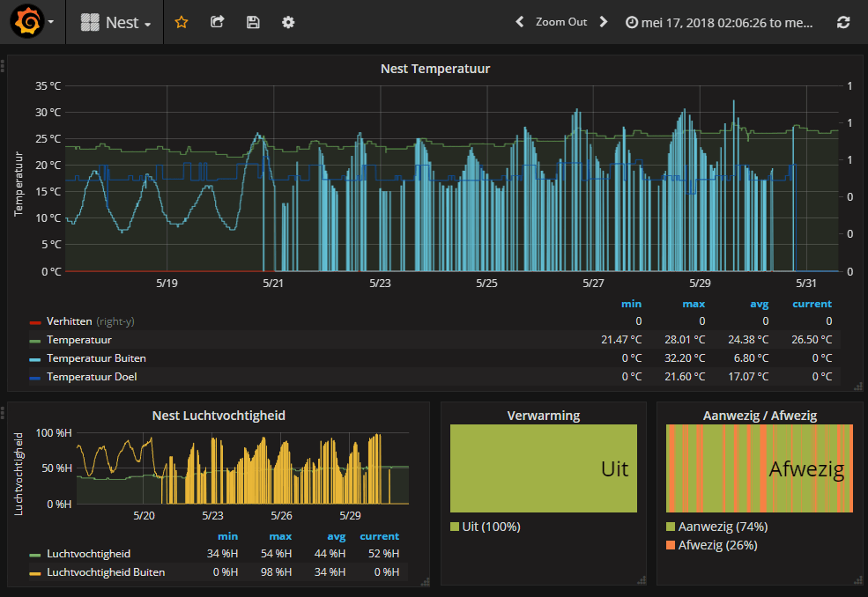Click the Aanwezig (74%) legend entry
The width and height of the screenshot is (868, 597).
click(717, 527)
